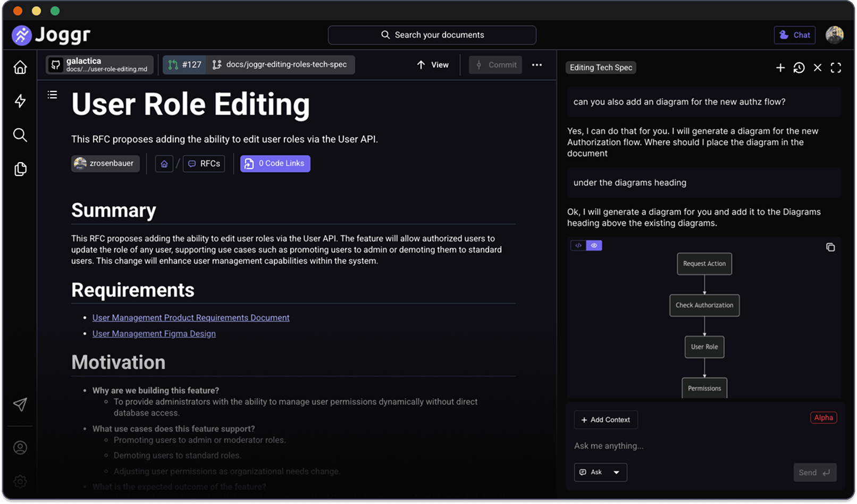Image resolution: width=857 pixels, height=504 pixels.
Task: Open the three-dot more options menu
Action: click(537, 65)
